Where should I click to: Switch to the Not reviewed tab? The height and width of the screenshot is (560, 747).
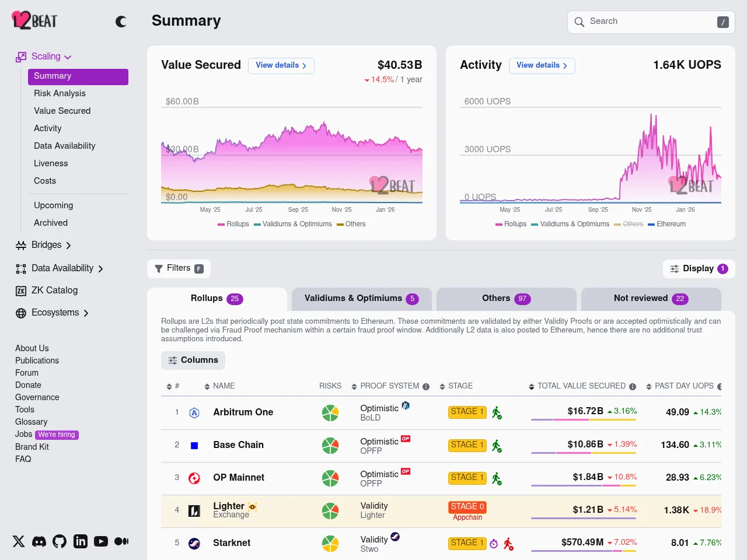pyautogui.click(x=651, y=299)
